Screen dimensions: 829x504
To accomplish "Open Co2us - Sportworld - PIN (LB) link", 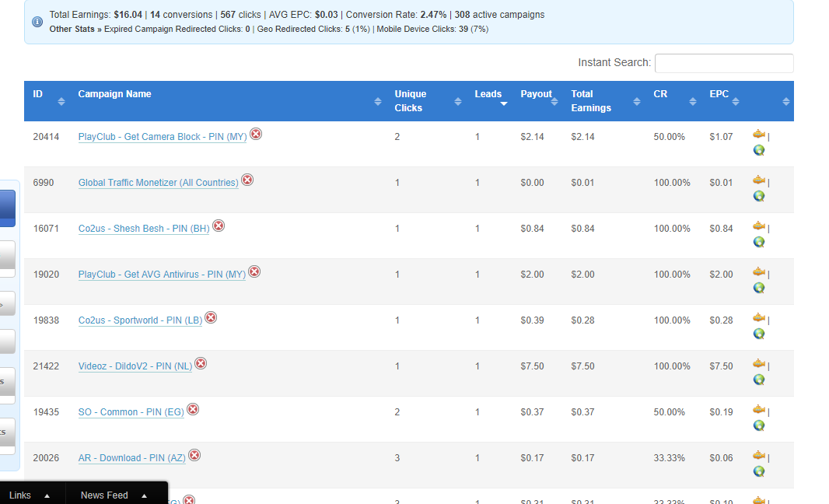I will point(140,320).
